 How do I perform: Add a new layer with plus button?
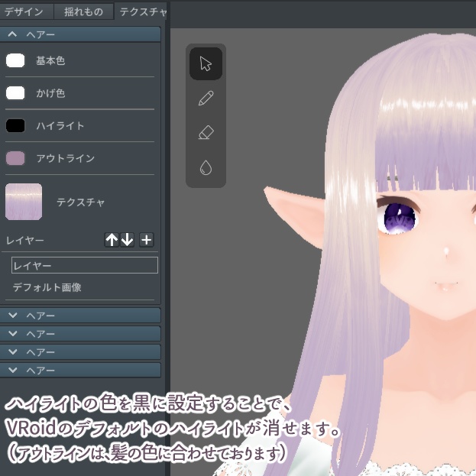click(147, 240)
